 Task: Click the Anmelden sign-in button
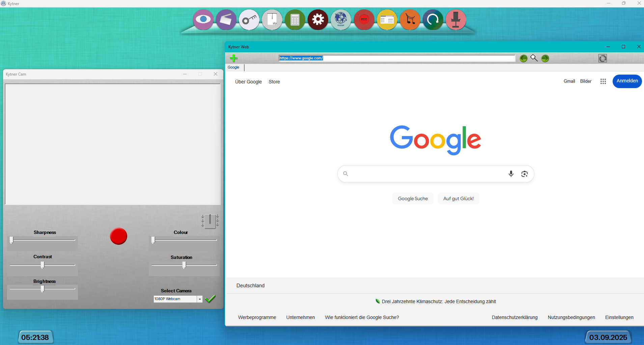tap(627, 81)
